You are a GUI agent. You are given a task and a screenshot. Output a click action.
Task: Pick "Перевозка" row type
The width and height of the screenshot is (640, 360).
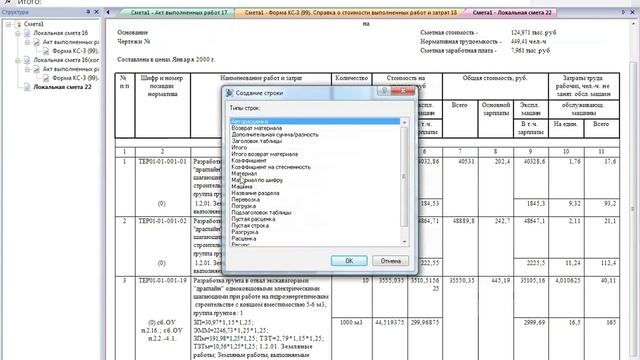pos(315,200)
